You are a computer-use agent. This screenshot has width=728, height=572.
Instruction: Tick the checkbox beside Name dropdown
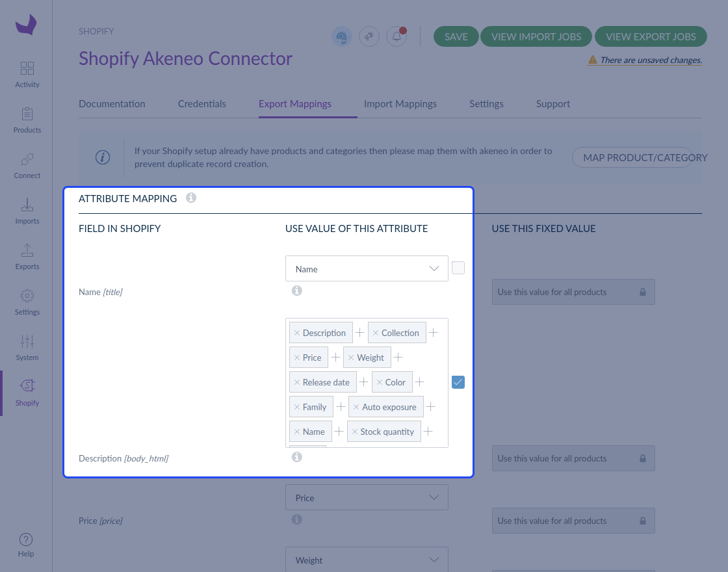tap(458, 268)
